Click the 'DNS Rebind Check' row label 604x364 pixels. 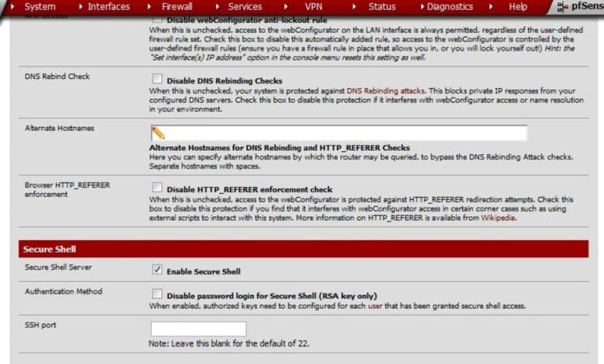(x=57, y=76)
